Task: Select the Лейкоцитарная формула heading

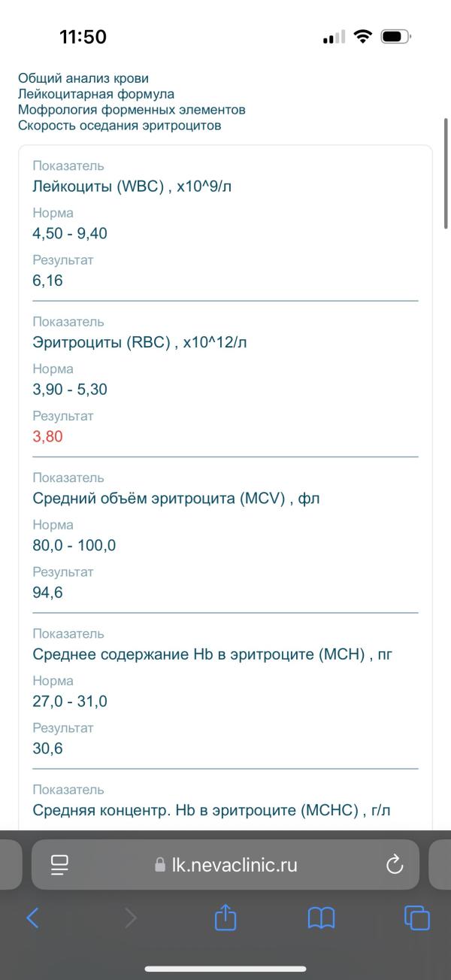Action: pyautogui.click(x=96, y=94)
